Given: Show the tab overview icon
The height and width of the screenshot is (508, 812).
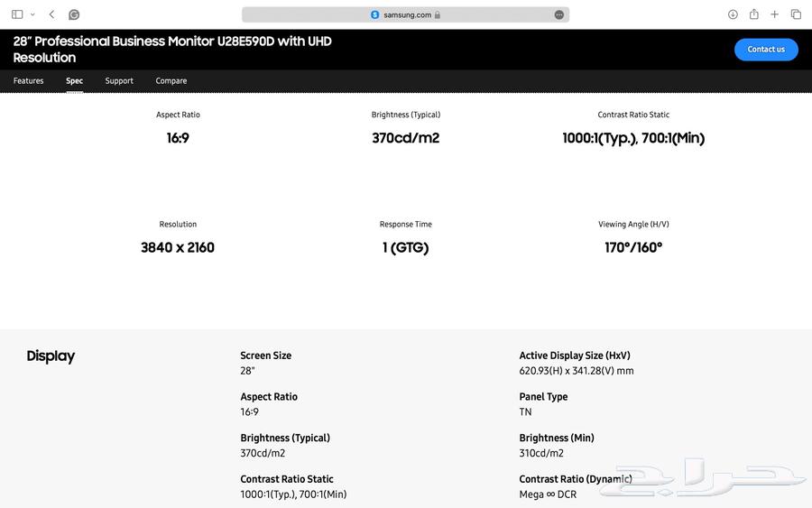Looking at the screenshot, I should click(x=796, y=14).
